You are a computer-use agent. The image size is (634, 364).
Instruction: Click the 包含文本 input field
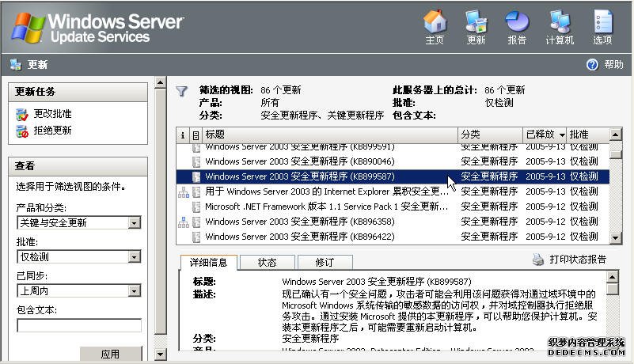point(79,325)
